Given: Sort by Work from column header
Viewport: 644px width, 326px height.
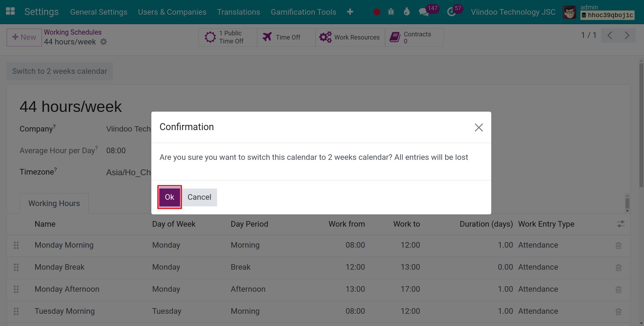Looking at the screenshot, I should 347,224.
